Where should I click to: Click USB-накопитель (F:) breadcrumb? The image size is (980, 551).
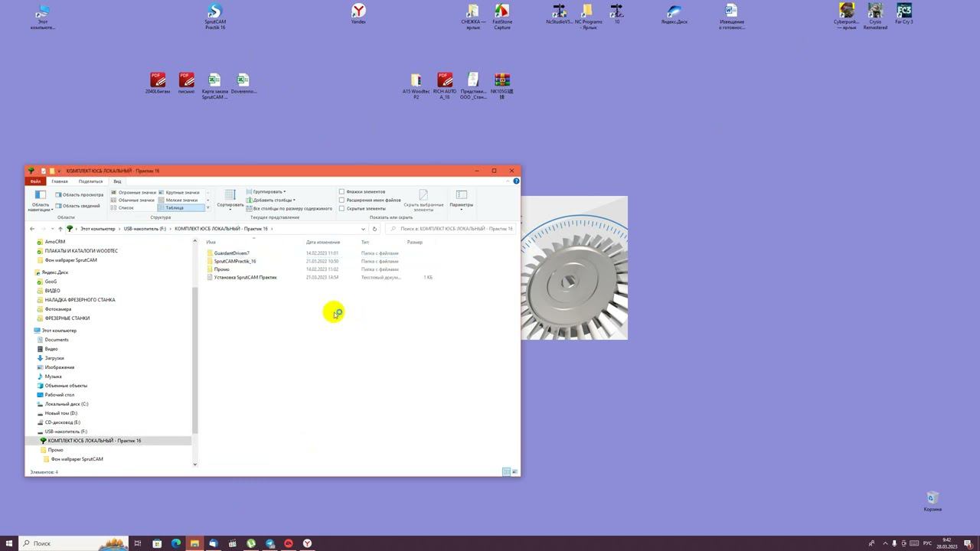pyautogui.click(x=145, y=229)
